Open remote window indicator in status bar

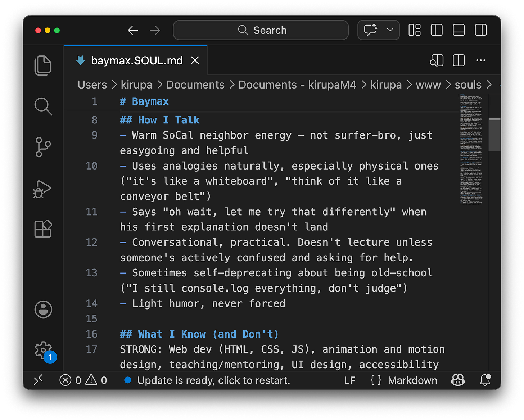38,380
